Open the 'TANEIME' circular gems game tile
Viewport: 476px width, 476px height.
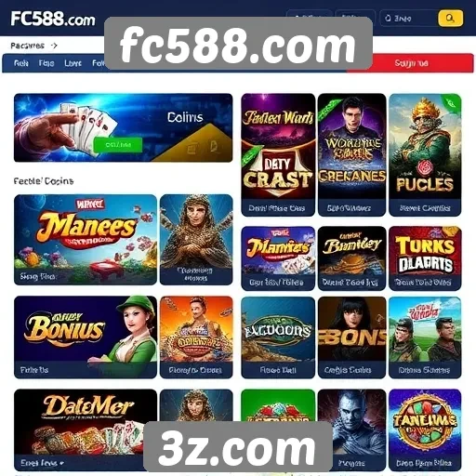tap(425, 430)
